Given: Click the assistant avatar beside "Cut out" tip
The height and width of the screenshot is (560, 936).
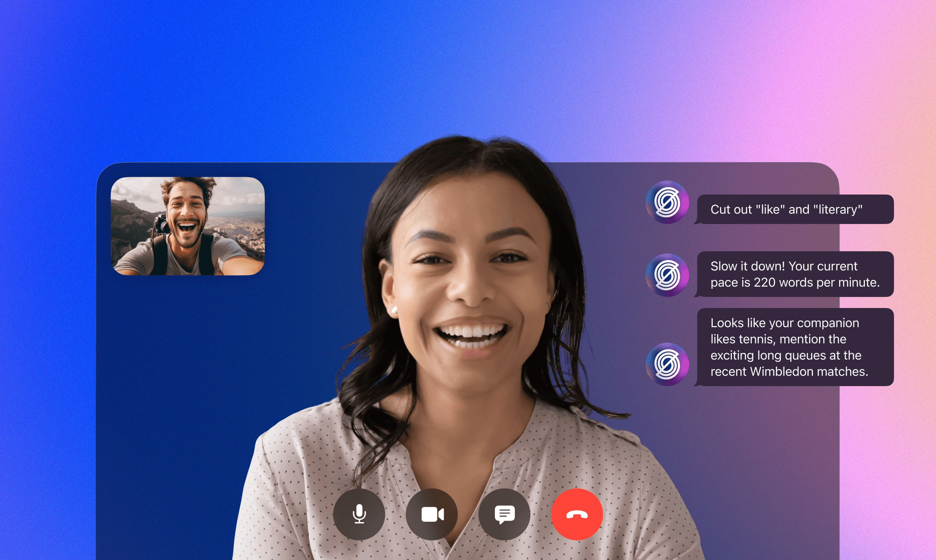Looking at the screenshot, I should pyautogui.click(x=667, y=202).
